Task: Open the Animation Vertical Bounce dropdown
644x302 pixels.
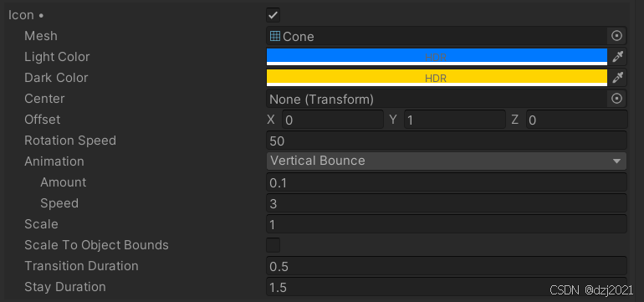Action: [x=447, y=161]
